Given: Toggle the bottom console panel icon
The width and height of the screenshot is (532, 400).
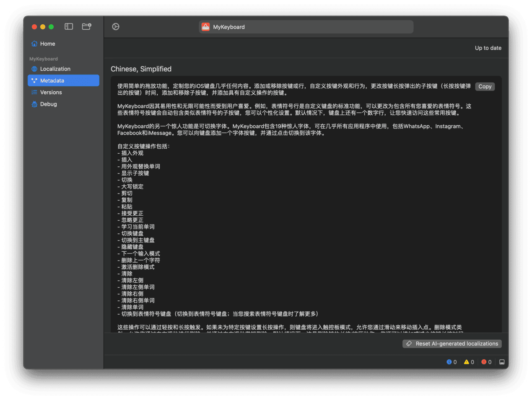Looking at the screenshot, I should point(502,362).
